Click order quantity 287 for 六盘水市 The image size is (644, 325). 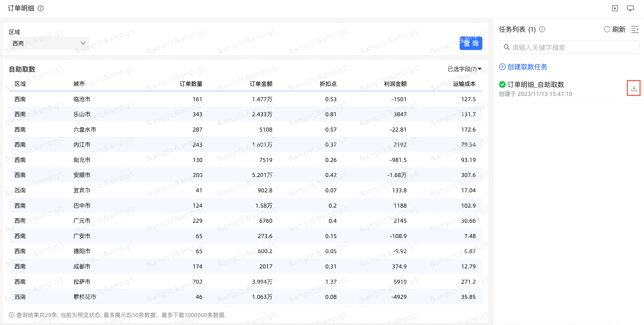tap(197, 130)
